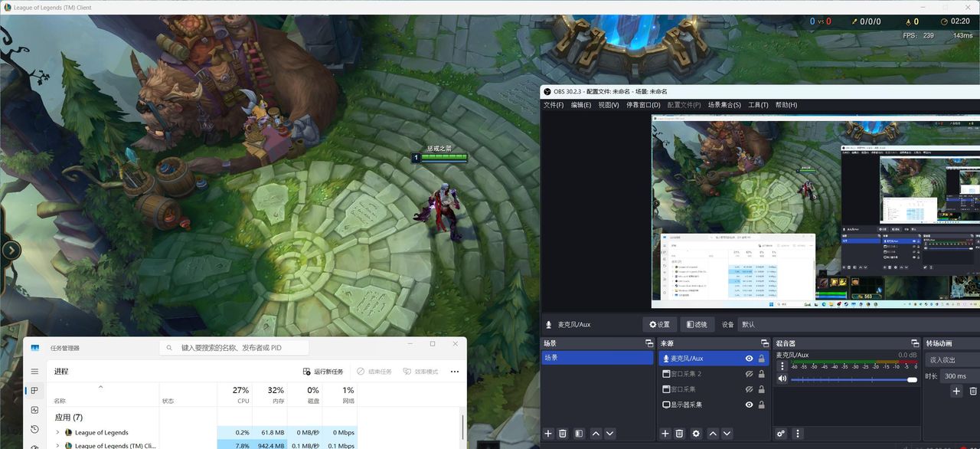Open 麦克风/Aux mixer three-dot options menu
This screenshot has height=449, width=980.
point(782,367)
